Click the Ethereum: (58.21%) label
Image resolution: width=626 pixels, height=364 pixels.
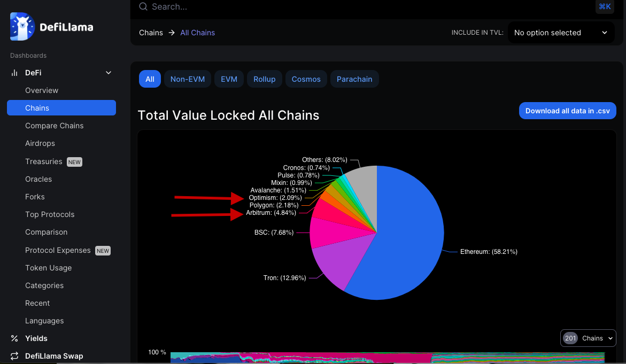tap(489, 252)
